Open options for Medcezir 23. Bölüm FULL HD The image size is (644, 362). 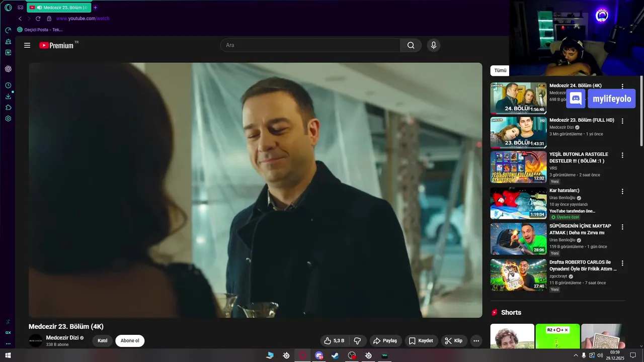(622, 121)
